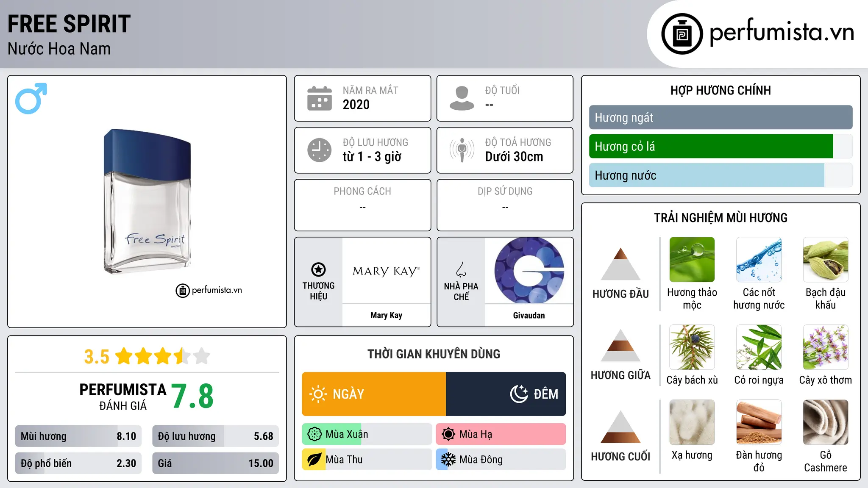
Task: Click the moon icon on Đêm bar
Action: [x=519, y=394]
